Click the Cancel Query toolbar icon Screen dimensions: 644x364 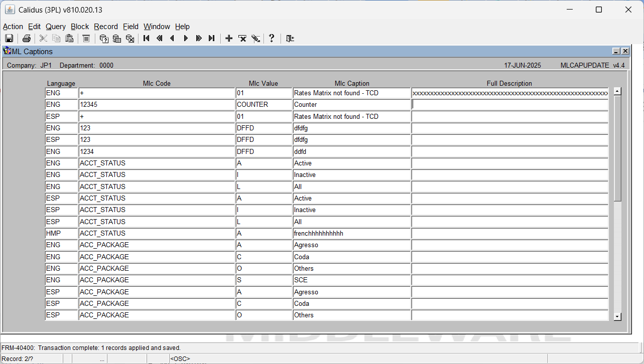130,39
